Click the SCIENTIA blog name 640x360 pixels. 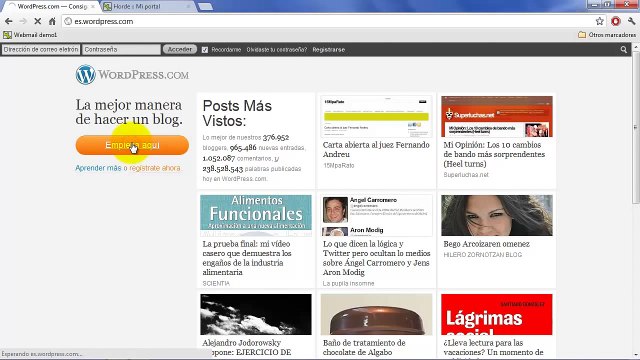(216, 283)
